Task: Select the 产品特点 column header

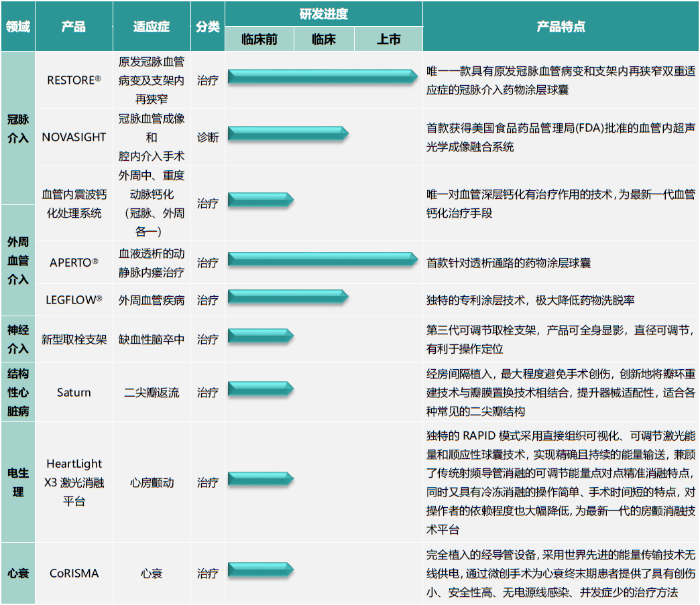Action: [x=561, y=27]
